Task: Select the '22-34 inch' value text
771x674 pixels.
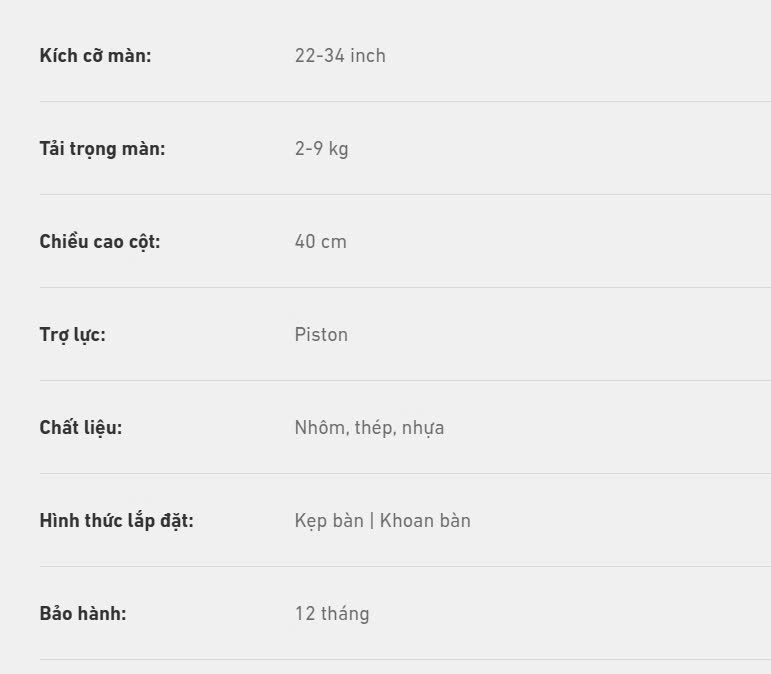Action: tap(340, 56)
